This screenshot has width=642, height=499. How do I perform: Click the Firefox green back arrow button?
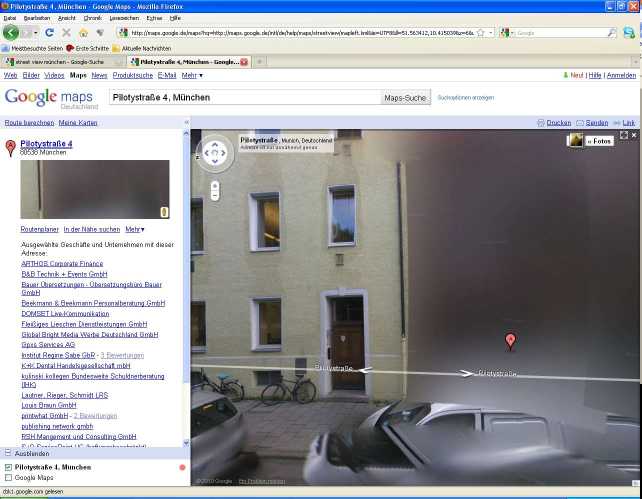[11, 32]
